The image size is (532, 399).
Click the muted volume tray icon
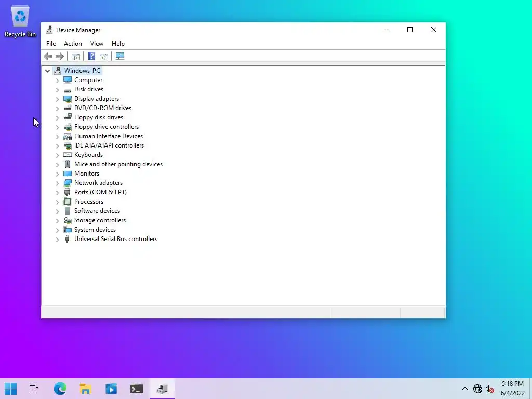[x=489, y=389]
